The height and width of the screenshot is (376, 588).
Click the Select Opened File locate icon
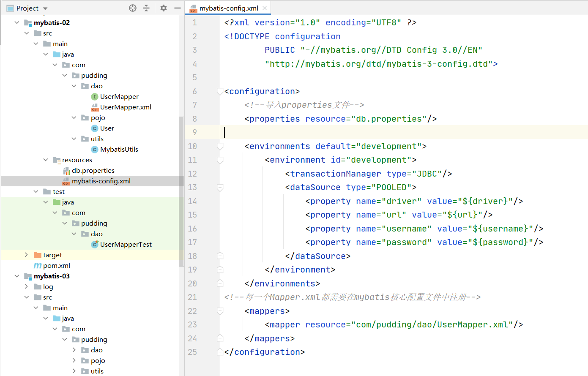coord(133,8)
